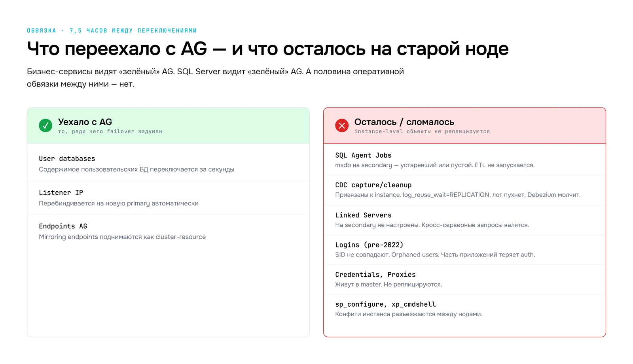
Task: Click the row title "sp_configure, xp_cmdshell"
Action: click(x=385, y=304)
